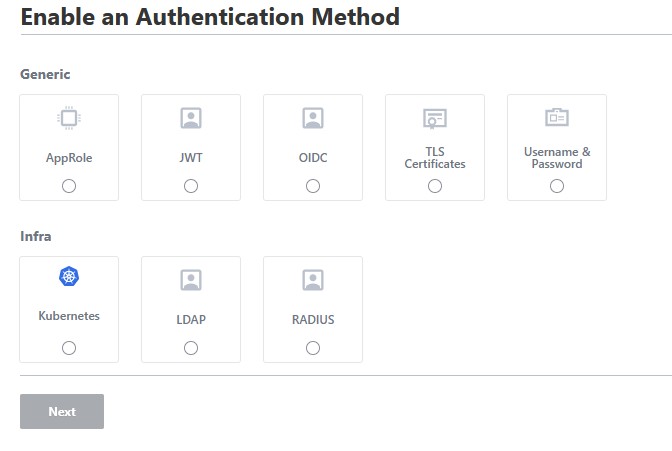Screen dimensions: 672x451
Task: Click the TLS Certificates icon
Action: point(435,118)
